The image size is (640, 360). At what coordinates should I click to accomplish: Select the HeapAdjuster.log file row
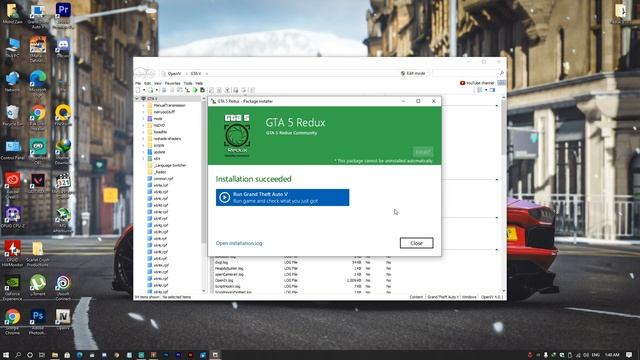[x=302, y=269]
